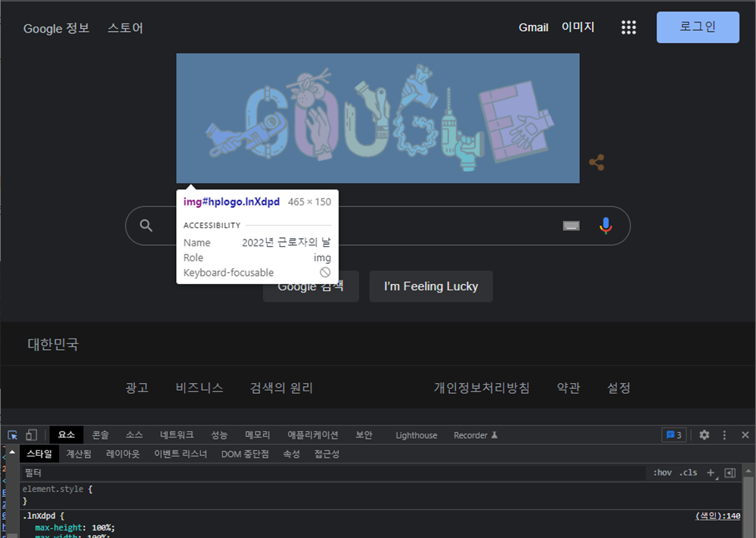The image size is (756, 538).
Task: Open the 비즈니스 footer link
Action: (200, 388)
